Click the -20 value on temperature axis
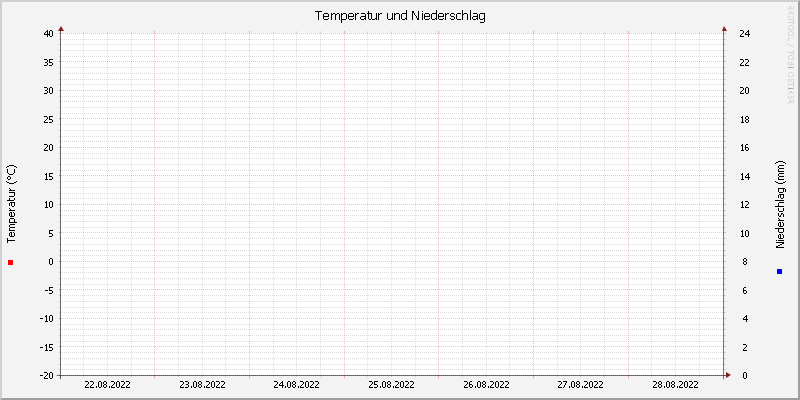Screen dimensions: 800x400 (x=46, y=376)
